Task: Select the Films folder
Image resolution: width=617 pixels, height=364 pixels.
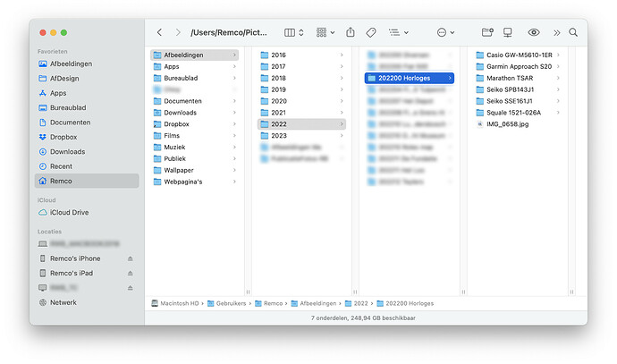Action: coord(194,135)
